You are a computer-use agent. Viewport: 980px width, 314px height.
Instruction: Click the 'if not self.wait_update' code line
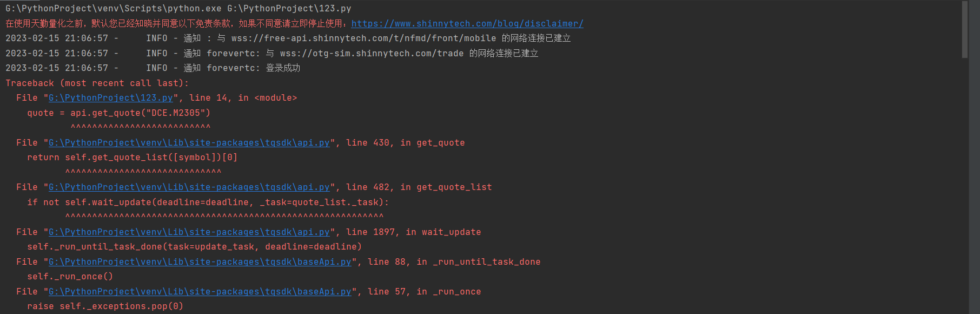coord(208,202)
